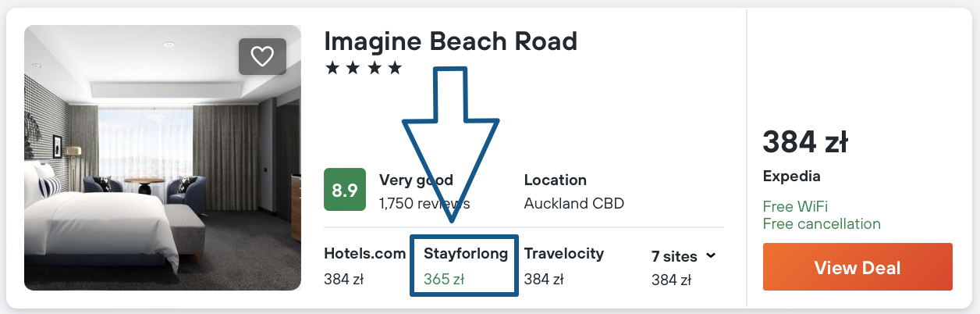
Task: Click the 365 zł green price
Action: click(x=444, y=279)
